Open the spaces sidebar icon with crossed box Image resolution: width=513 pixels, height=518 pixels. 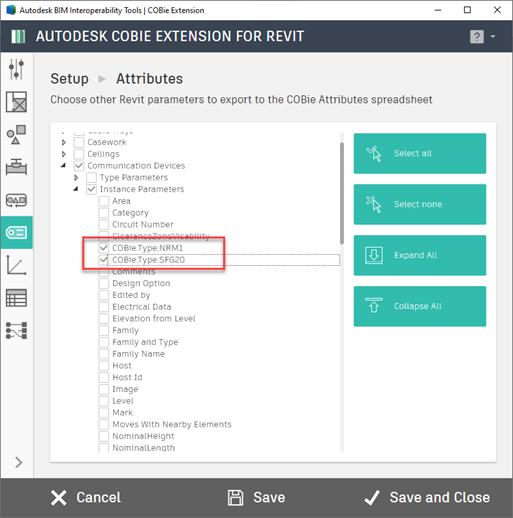point(16,102)
